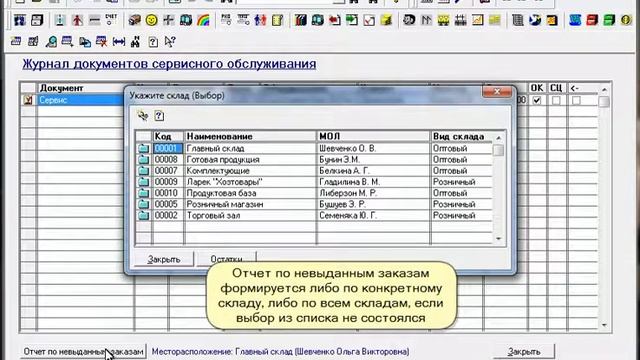Sort by the Наименование column header

250,136
